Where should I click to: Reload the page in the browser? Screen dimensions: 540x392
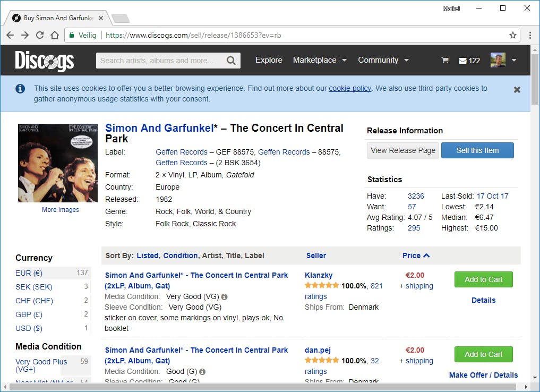40,35
